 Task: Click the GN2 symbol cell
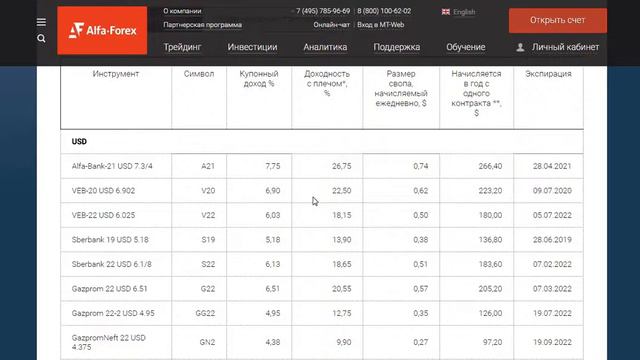pos(207,342)
